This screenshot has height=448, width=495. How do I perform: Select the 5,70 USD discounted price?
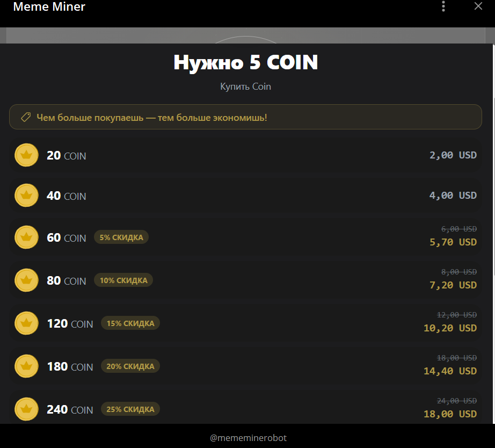(x=453, y=242)
